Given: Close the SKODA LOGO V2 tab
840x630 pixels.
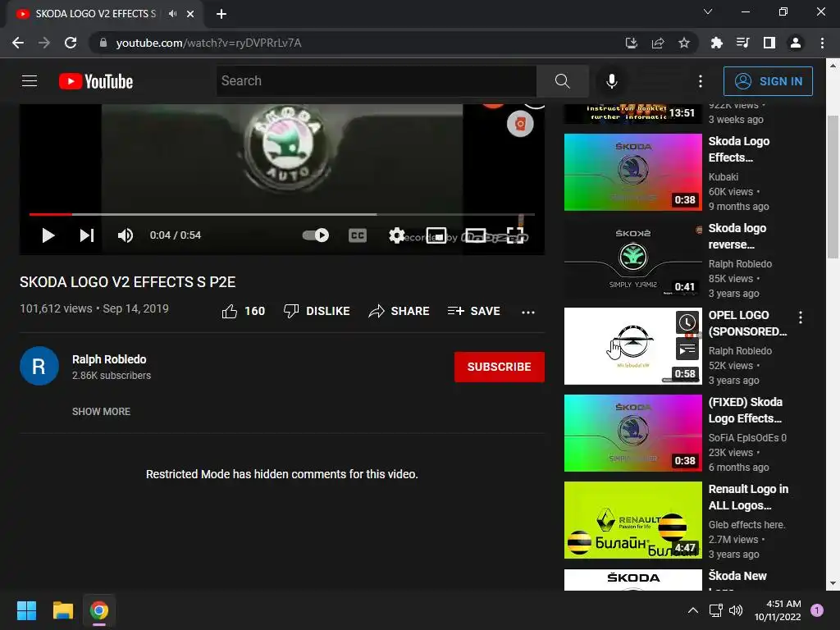Looking at the screenshot, I should 190,14.
